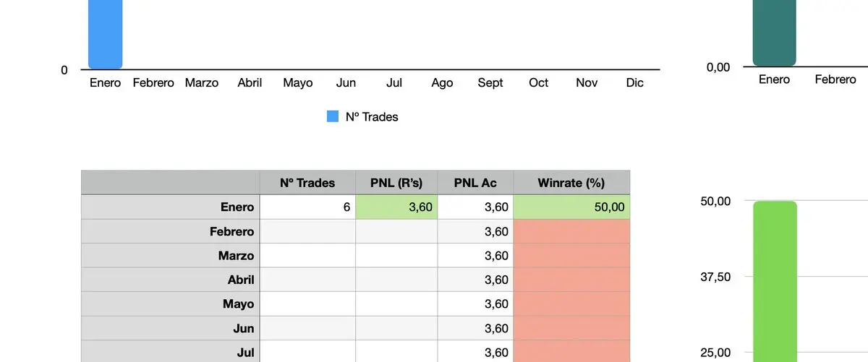
Task: Click the PNL (R's) column header
Action: [x=396, y=183]
